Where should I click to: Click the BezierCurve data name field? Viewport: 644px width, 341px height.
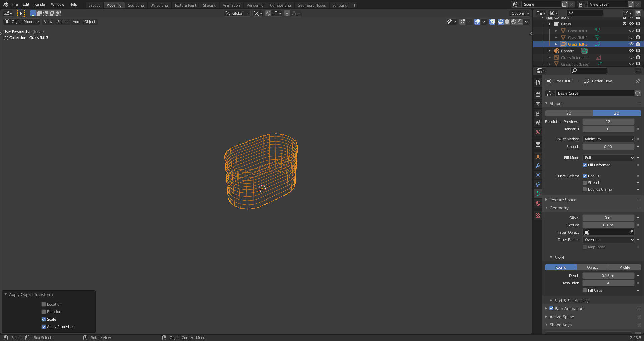pyautogui.click(x=594, y=93)
